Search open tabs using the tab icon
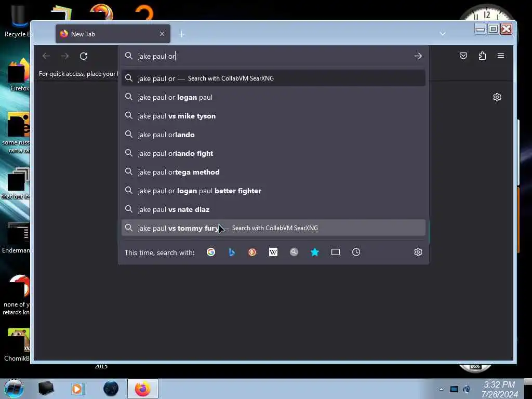Screen dimensions: 532x399 336,252
